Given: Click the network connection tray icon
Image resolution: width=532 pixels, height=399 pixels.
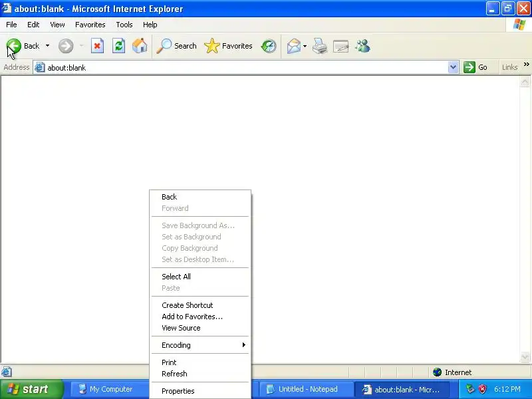Looking at the screenshot, I should click(470, 389).
